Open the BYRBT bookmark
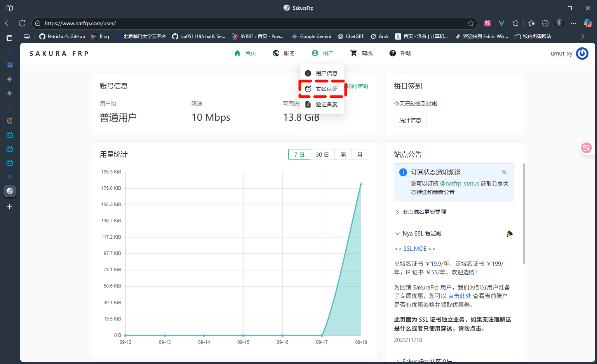The width and height of the screenshot is (597, 364). (x=258, y=36)
